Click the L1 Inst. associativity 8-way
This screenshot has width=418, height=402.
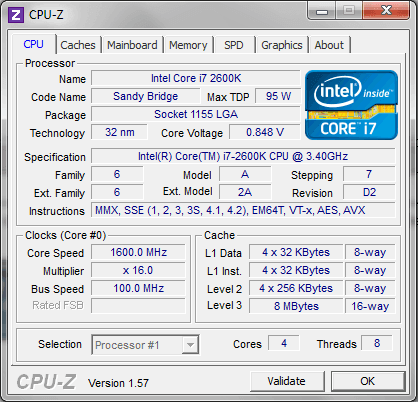pyautogui.click(x=370, y=270)
